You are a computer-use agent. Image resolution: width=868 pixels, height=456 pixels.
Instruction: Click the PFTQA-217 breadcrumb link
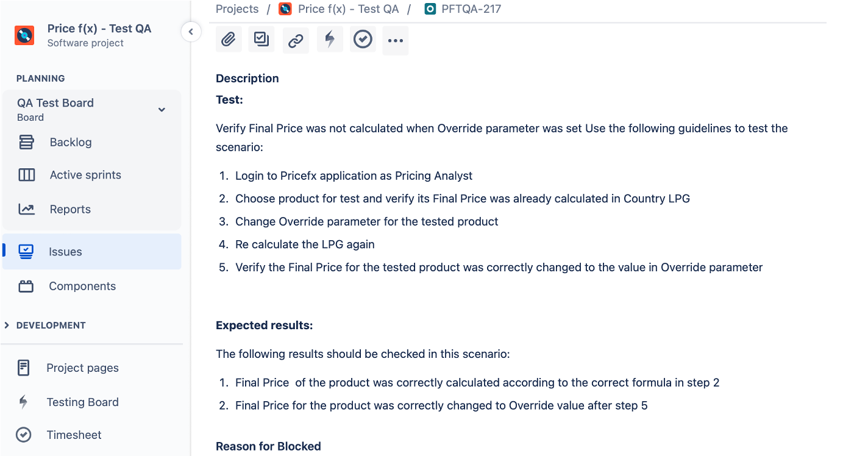click(x=471, y=9)
